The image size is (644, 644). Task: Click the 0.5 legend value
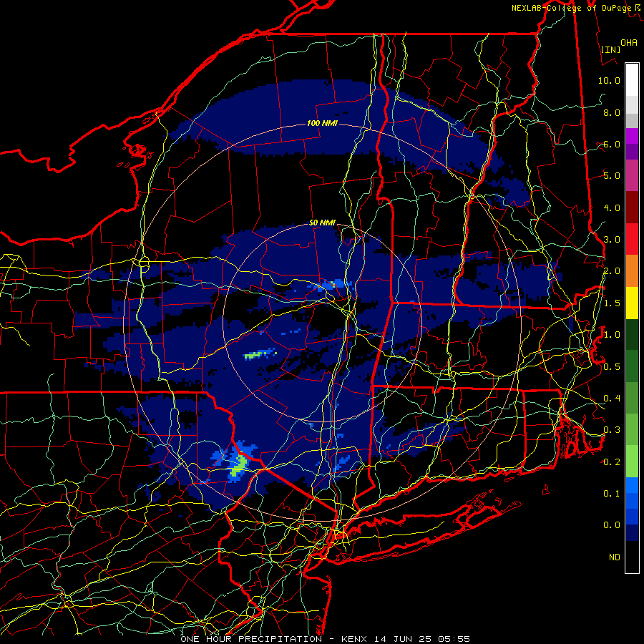(x=612, y=366)
